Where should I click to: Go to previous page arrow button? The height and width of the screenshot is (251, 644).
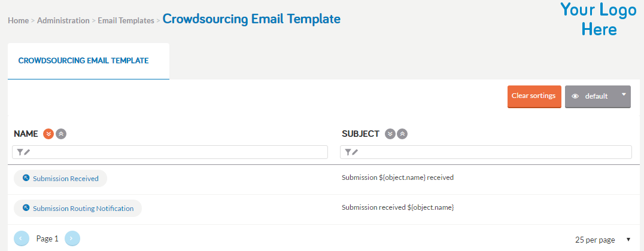pos(22,238)
